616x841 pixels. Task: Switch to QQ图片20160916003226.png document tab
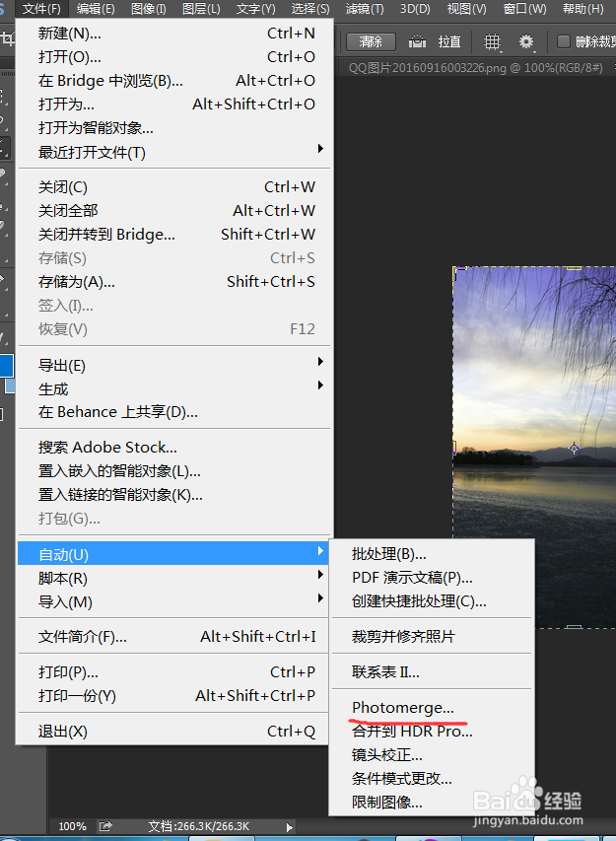coord(475,68)
